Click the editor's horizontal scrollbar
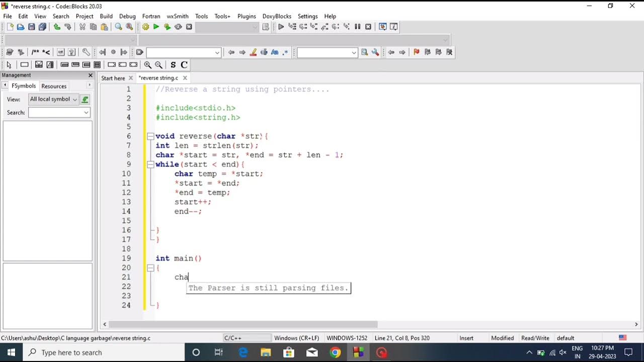This screenshot has width=644, height=362. (x=243, y=324)
